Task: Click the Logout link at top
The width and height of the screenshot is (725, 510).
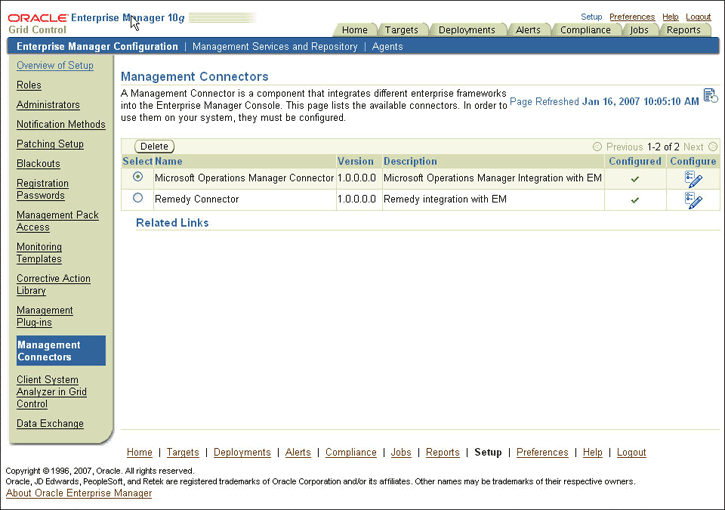Action: [698, 17]
